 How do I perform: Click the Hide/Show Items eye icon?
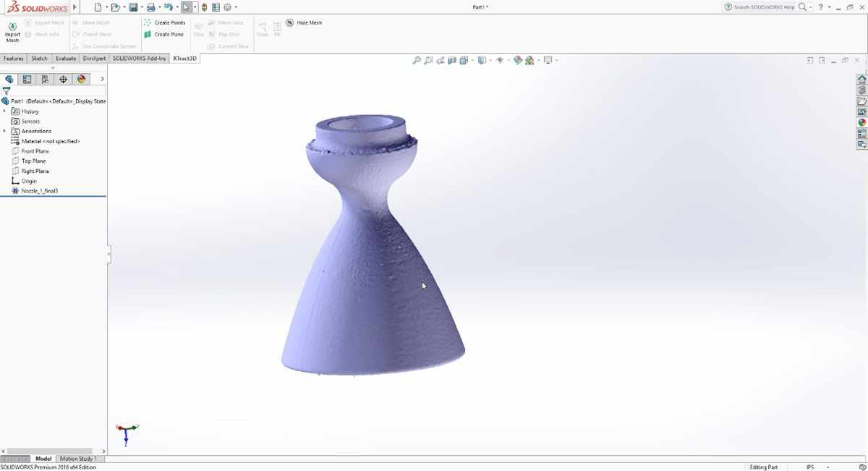coord(501,60)
